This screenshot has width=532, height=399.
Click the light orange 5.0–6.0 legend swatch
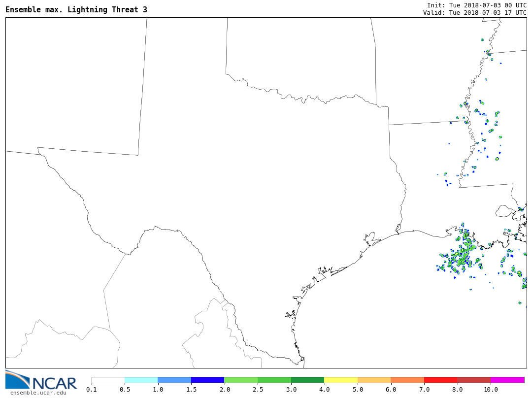point(374,380)
